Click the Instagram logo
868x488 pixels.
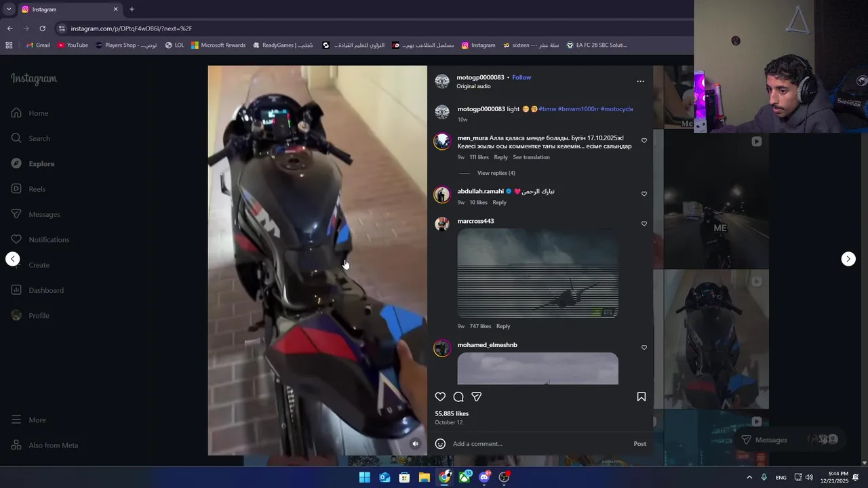pos(34,79)
